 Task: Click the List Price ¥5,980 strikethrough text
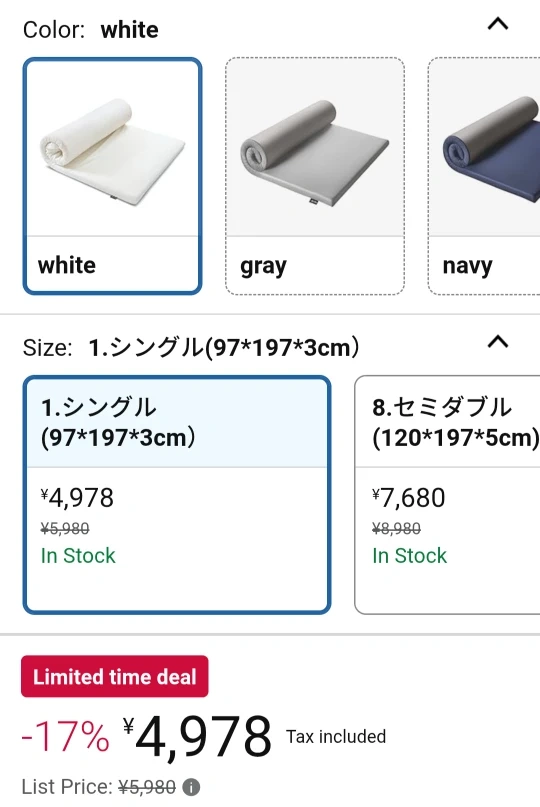tap(147, 787)
